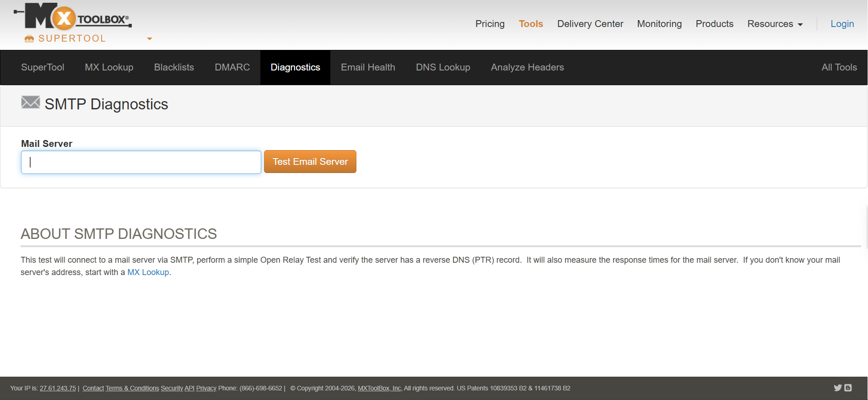The width and height of the screenshot is (868, 400).
Task: Open the Tools menu item
Action: (531, 24)
